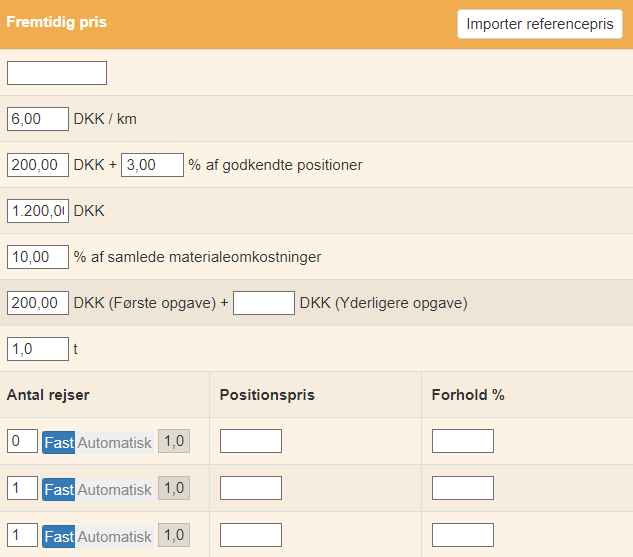Select the 200,00 DKK Første opgave field
The image size is (633, 557).
[x=38, y=303]
